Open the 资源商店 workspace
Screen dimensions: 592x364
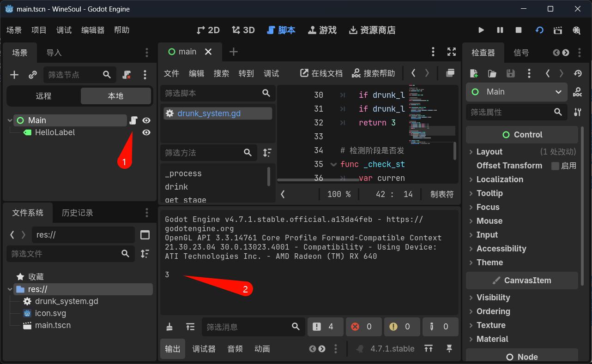pos(372,30)
